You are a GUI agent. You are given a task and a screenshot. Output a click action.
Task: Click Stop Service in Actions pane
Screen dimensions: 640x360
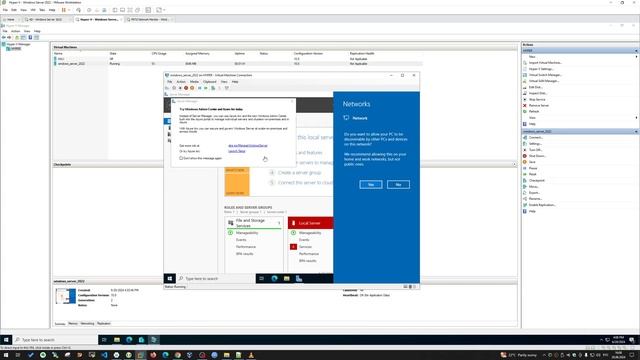point(537,99)
